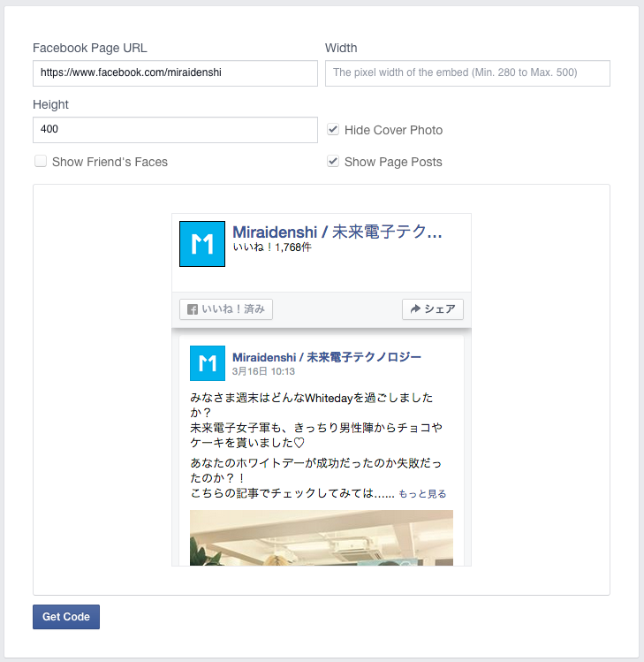Enable the Show Friend's Faces checkbox
This screenshot has height=662, width=644.
[41, 161]
